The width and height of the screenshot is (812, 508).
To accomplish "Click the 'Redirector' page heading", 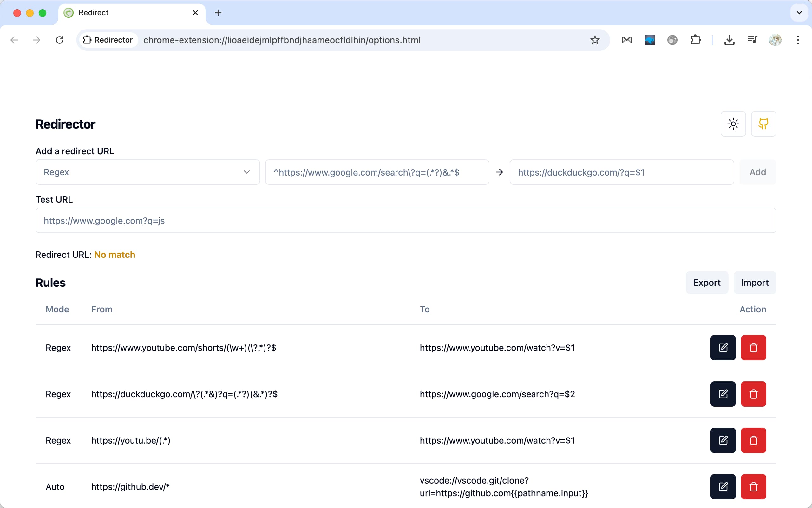I will click(x=65, y=124).
